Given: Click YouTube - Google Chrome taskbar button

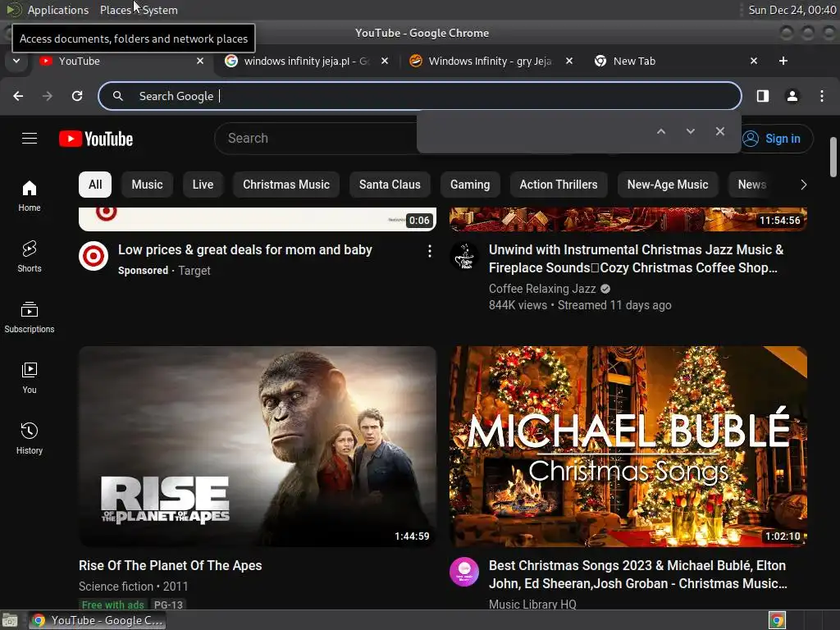Looking at the screenshot, I should [98, 620].
